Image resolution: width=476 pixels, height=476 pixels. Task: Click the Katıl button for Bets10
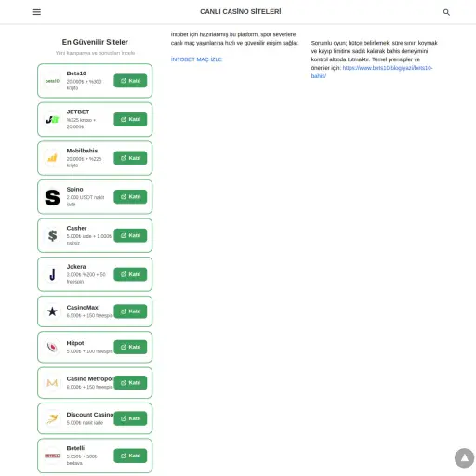(x=130, y=81)
